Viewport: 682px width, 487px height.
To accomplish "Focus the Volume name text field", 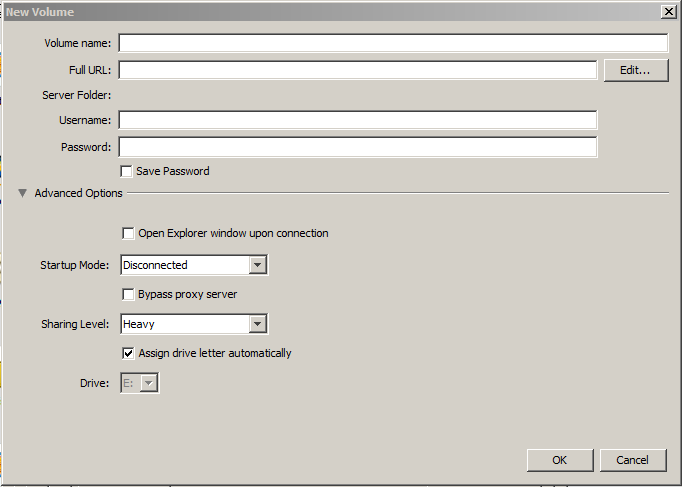I will (392, 43).
